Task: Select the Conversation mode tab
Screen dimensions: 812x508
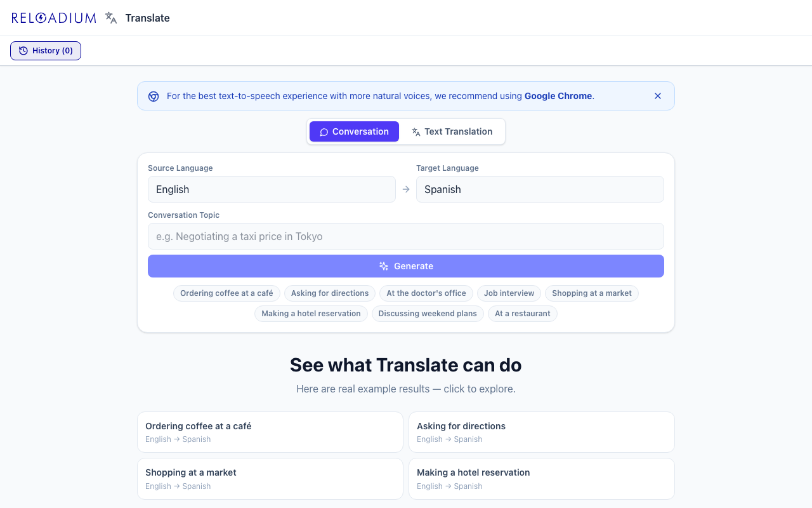Action: [x=354, y=131]
